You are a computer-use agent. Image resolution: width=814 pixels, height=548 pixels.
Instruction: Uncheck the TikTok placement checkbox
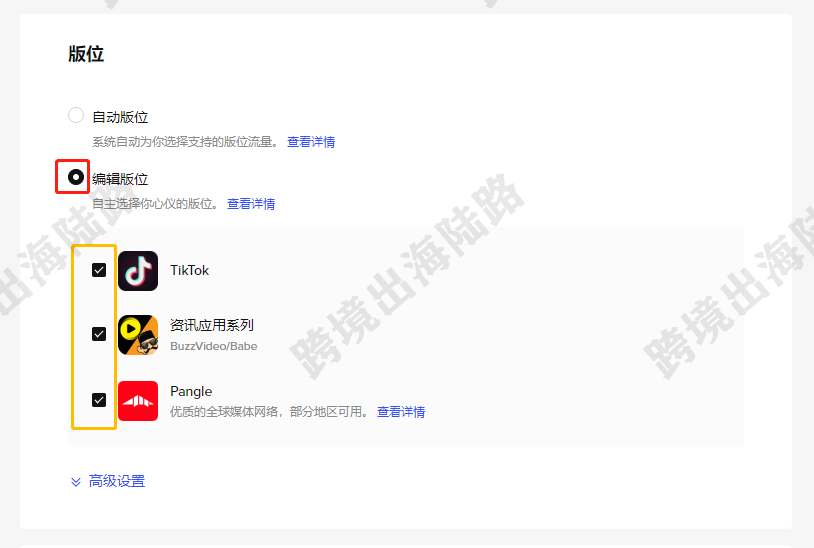point(99,270)
